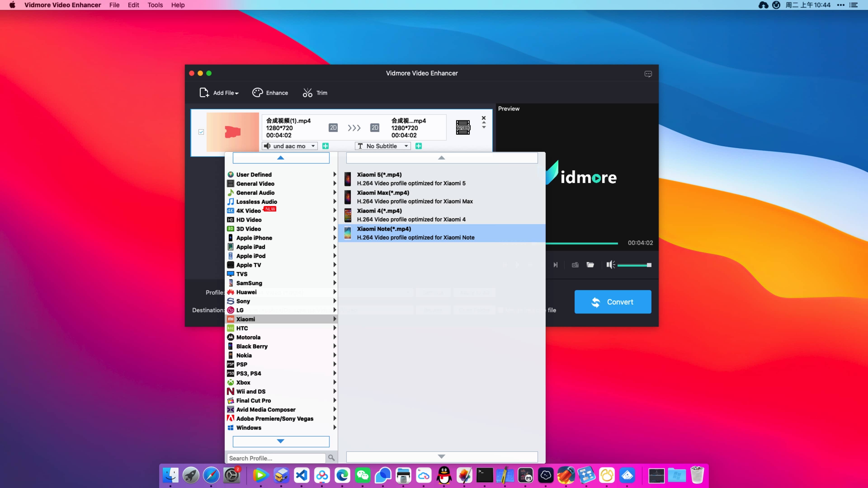The width and height of the screenshot is (868, 488).
Task: Click the video thumbnail in file list
Action: [233, 132]
